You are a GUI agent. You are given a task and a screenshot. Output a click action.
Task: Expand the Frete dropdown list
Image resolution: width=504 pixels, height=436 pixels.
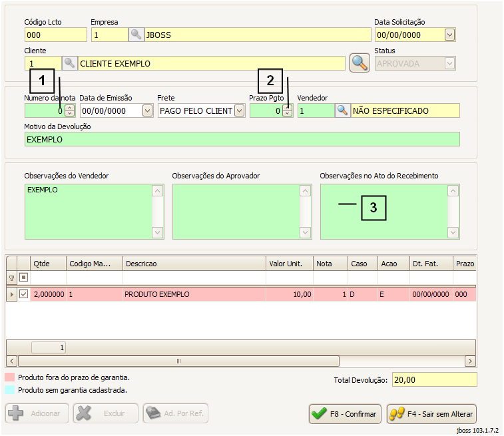point(239,110)
